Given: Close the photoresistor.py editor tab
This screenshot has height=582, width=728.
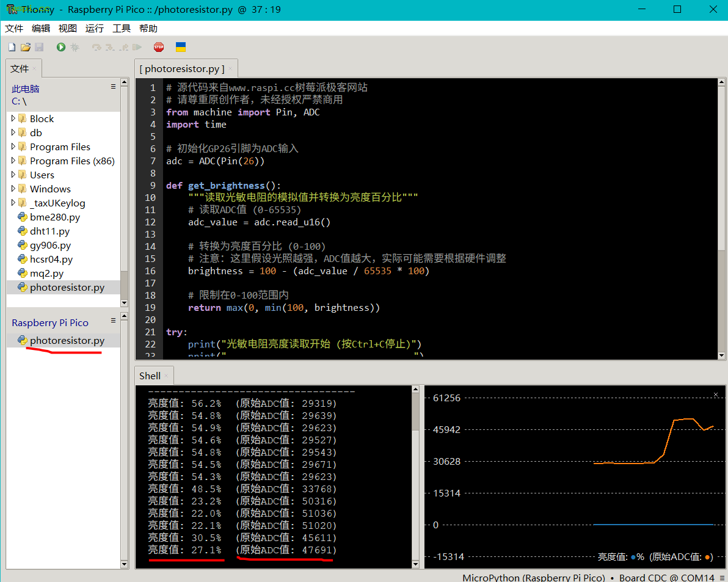Looking at the screenshot, I should click(230, 69).
